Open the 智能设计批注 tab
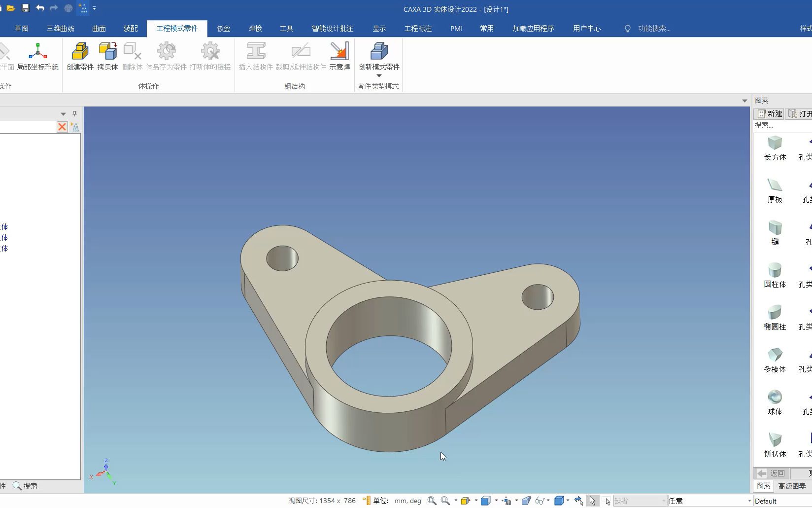 (x=333, y=29)
